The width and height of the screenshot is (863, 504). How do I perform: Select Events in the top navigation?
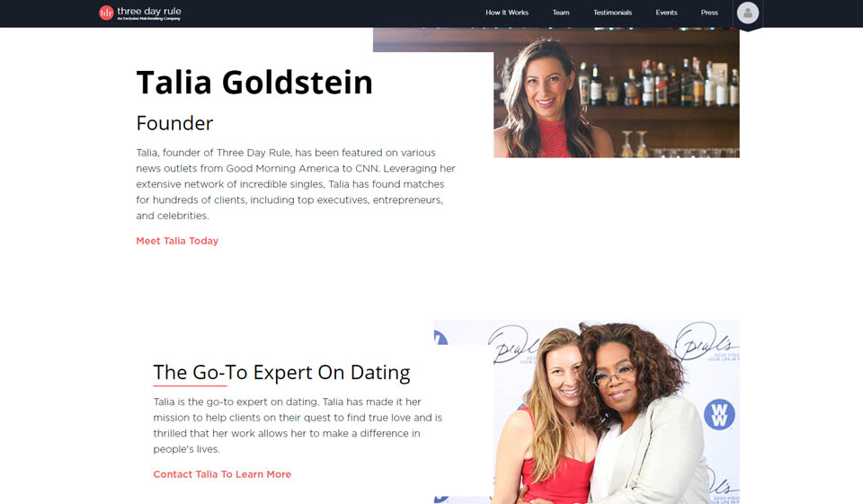click(x=666, y=12)
